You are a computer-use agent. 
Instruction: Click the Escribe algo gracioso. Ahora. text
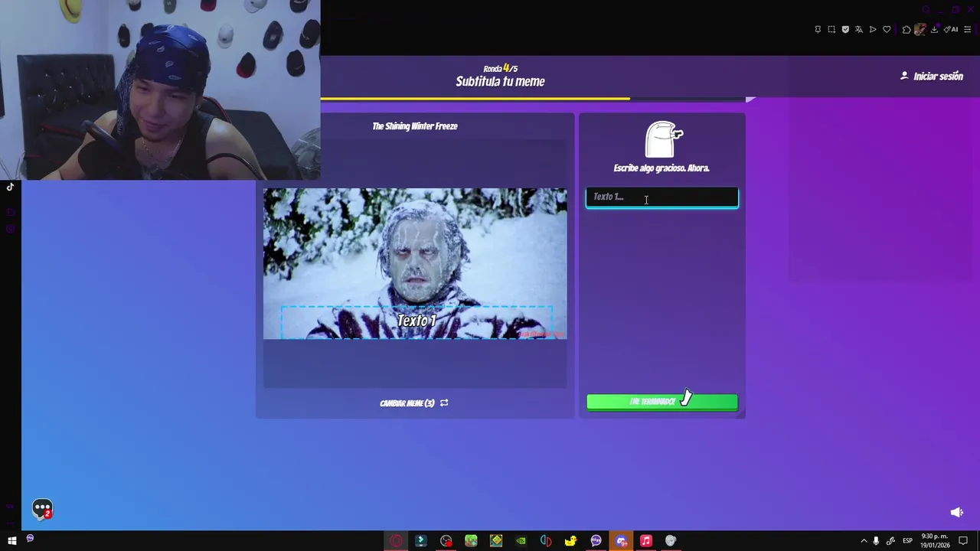661,168
